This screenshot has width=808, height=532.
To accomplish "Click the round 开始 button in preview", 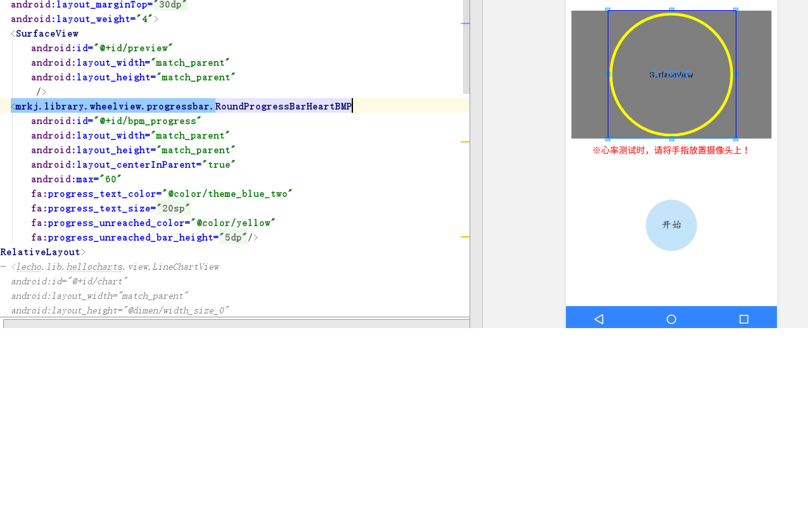I will pyautogui.click(x=671, y=225).
